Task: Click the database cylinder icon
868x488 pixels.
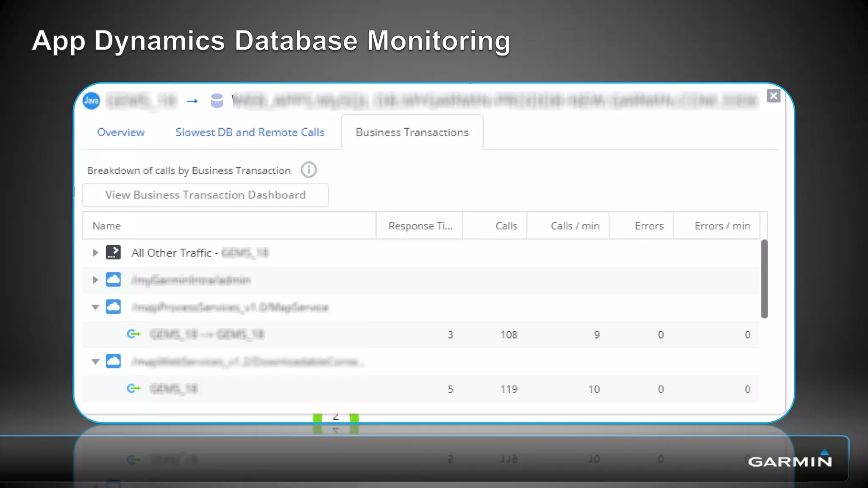Action: point(217,101)
